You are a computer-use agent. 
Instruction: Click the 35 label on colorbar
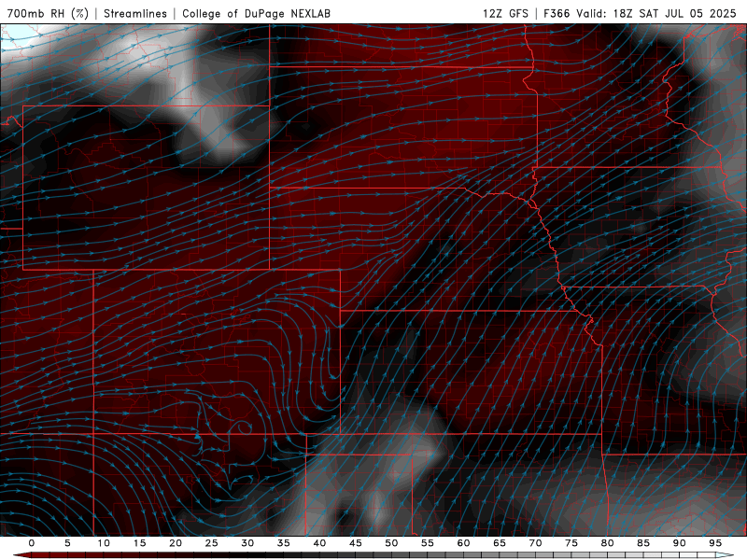tap(284, 543)
